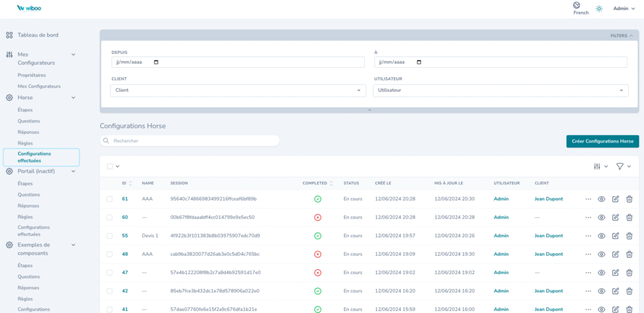The image size is (644, 313).
Task: Click the French language globe icon
Action: [576, 5]
